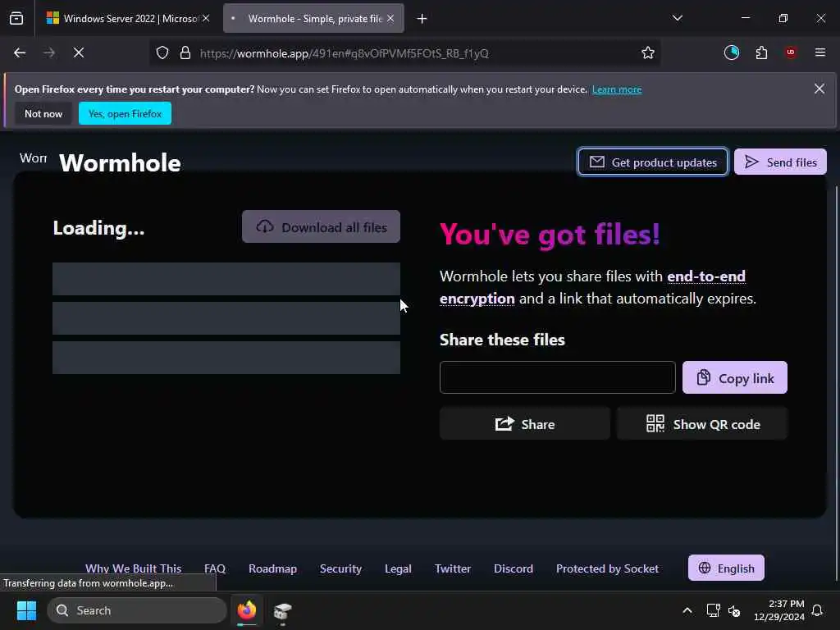Image resolution: width=840 pixels, height=630 pixels.
Task: Go back to previous page
Action: point(20,52)
